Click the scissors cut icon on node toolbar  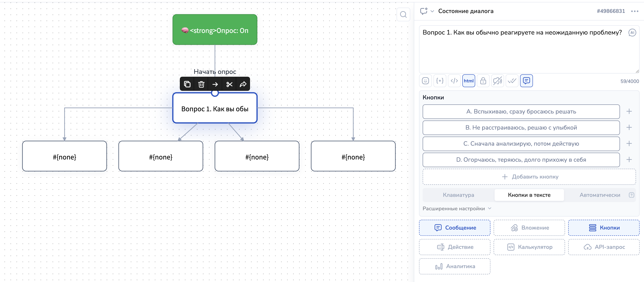tap(229, 84)
